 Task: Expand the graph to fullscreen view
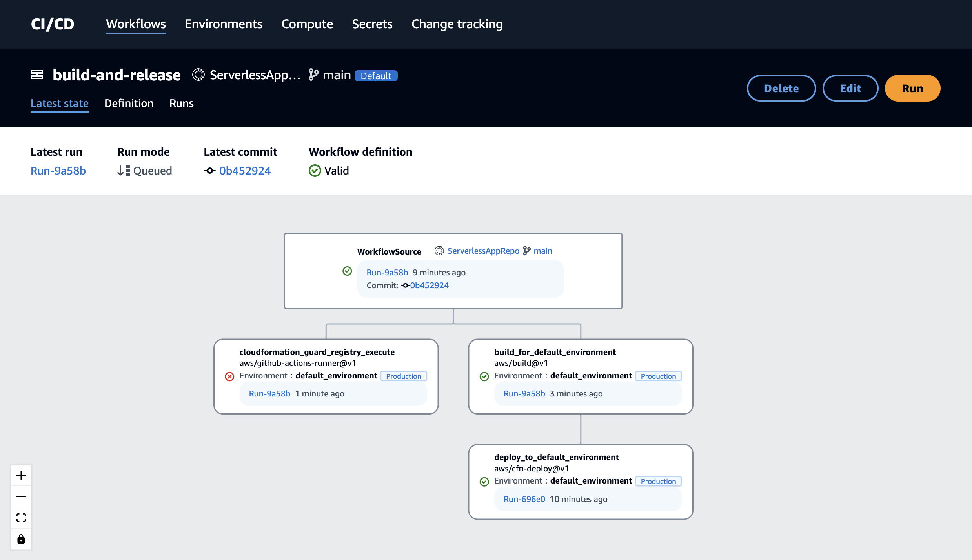21,518
